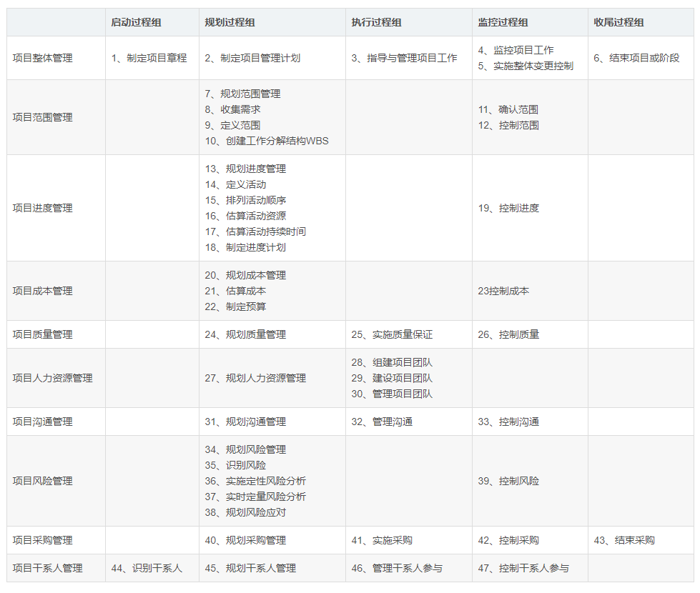Image resolution: width=700 pixels, height=593 pixels.
Task: Click 4、监控项目工作
Action: [516, 50]
